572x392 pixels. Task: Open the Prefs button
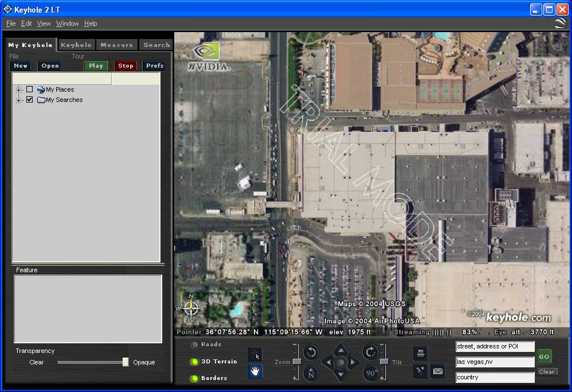(155, 66)
